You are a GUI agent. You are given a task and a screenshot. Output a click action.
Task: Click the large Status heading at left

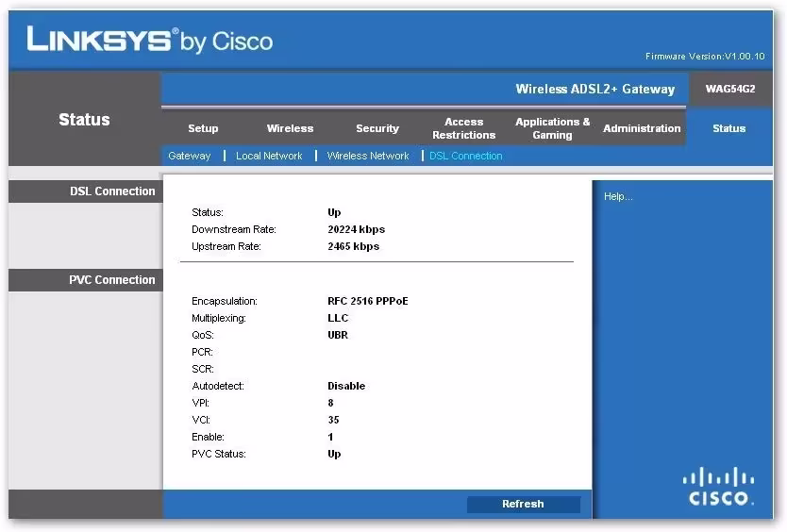(x=84, y=120)
